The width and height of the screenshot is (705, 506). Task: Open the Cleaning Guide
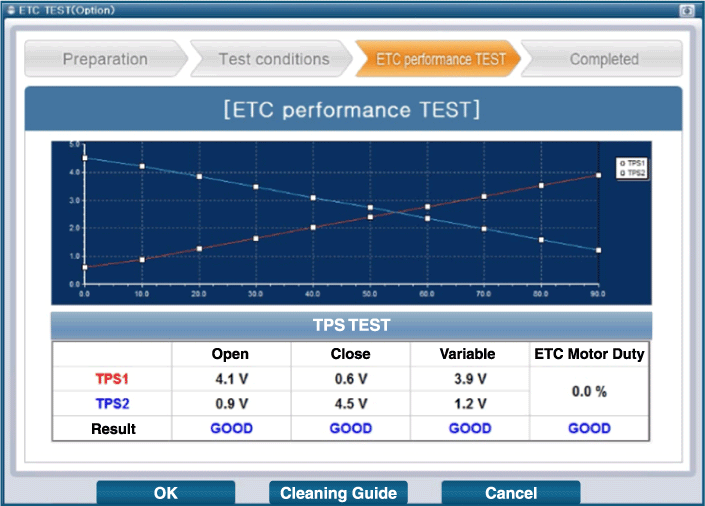tap(338, 493)
